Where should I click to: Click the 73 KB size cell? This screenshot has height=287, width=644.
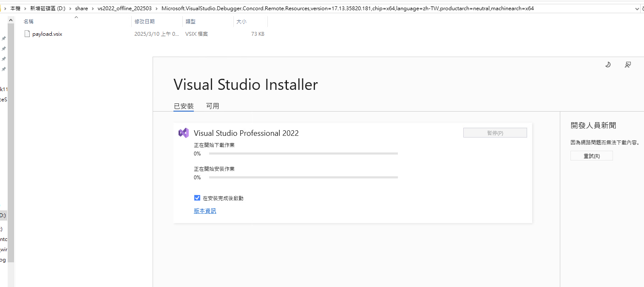click(258, 34)
